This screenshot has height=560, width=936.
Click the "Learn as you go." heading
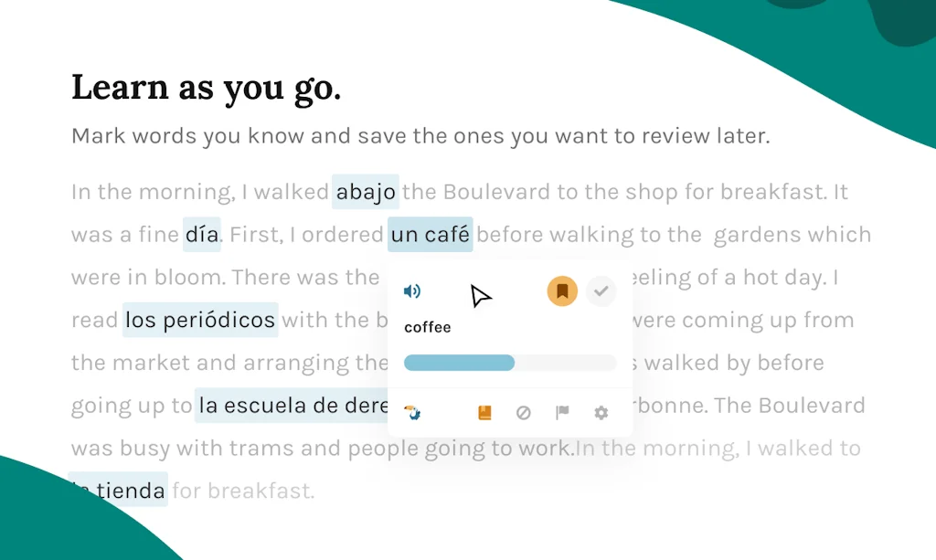point(206,88)
